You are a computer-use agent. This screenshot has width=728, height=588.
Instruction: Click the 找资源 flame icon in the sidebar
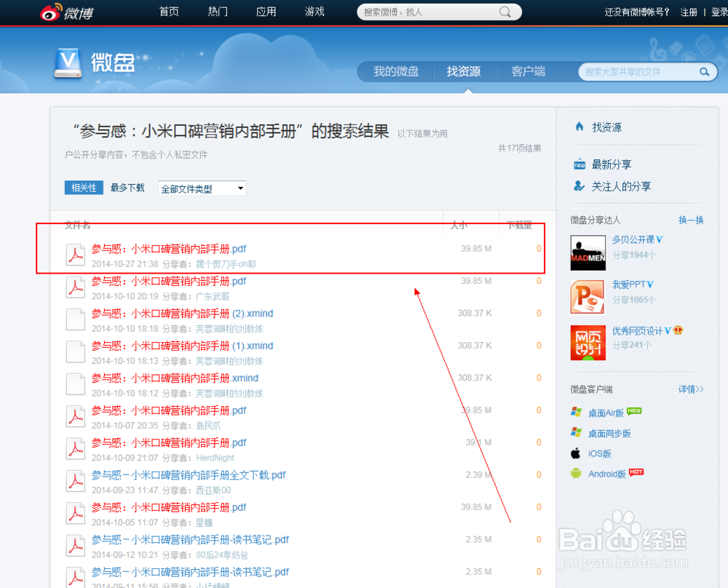580,127
